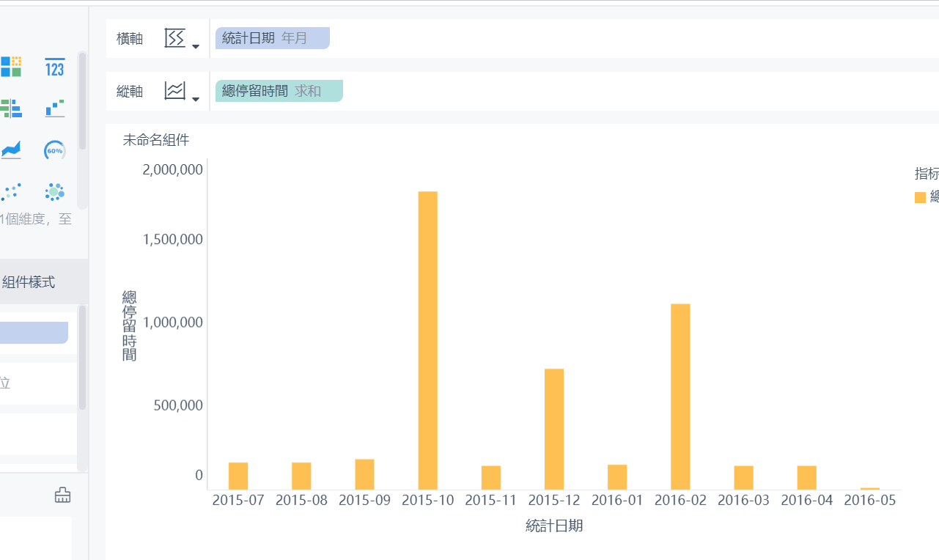Viewport: 939px width, 560px height.
Task: Open the 統計日期 年月 field pill
Action: tap(272, 38)
